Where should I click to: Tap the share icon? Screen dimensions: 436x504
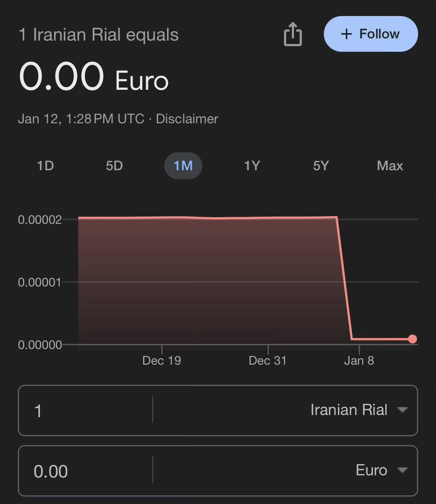[293, 34]
